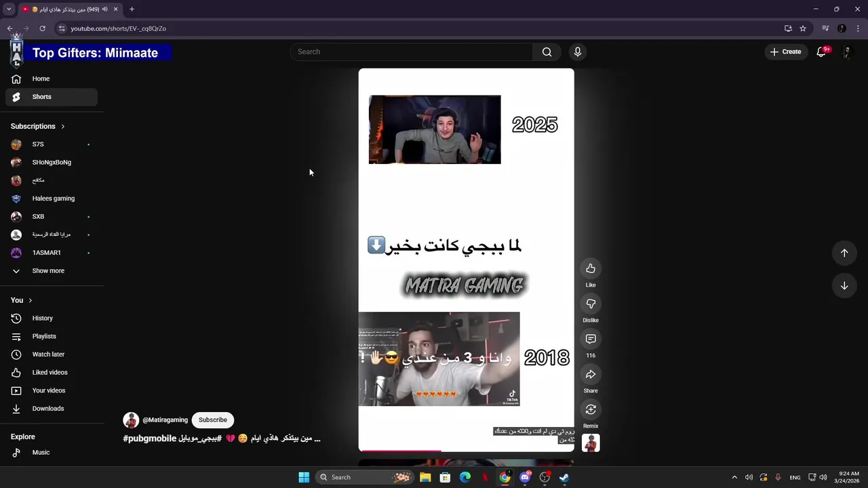Mute the tab via speaker icon
The width and height of the screenshot is (868, 488).
click(105, 9)
